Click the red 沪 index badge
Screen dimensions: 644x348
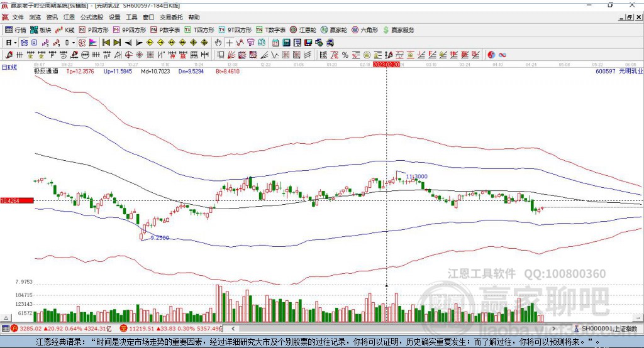(x=14, y=329)
